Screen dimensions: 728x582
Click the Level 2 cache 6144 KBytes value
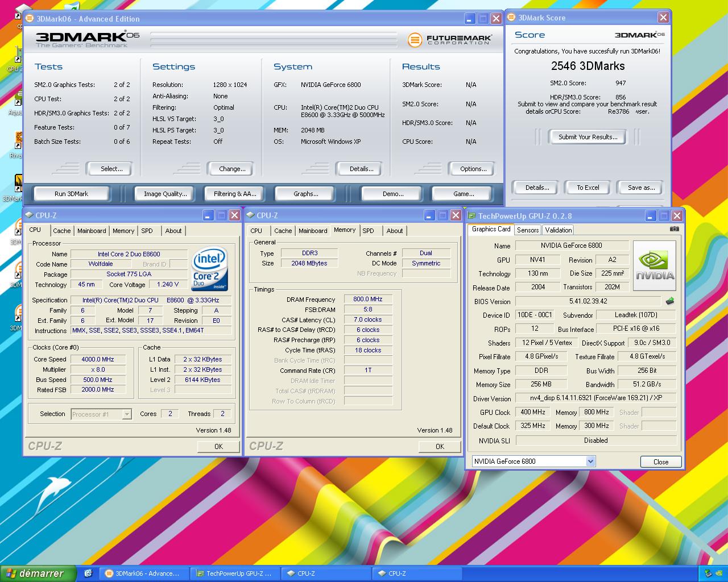coord(202,380)
